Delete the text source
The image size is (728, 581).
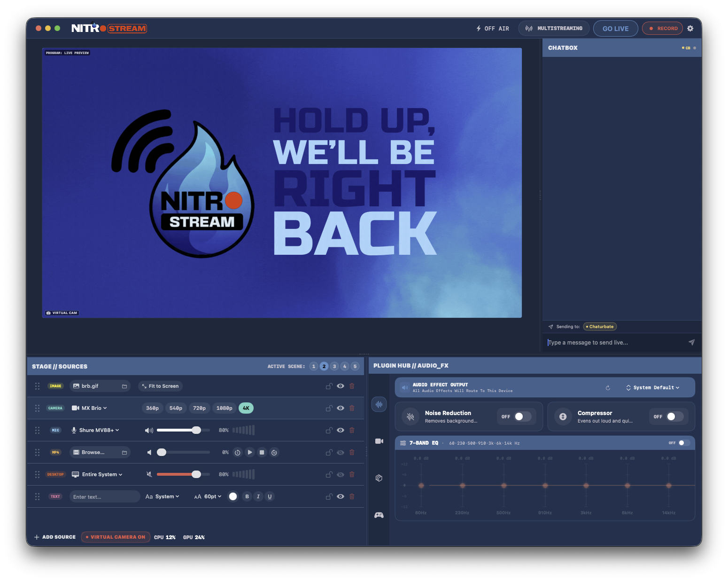pos(352,496)
